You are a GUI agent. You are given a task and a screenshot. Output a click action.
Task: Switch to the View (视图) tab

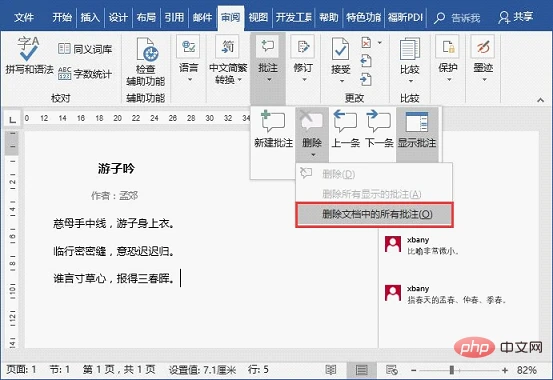click(x=258, y=17)
